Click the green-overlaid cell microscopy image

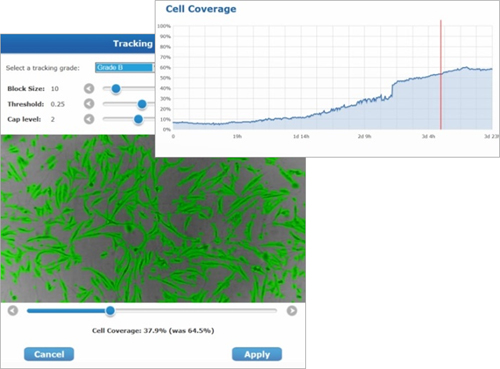coord(153,219)
